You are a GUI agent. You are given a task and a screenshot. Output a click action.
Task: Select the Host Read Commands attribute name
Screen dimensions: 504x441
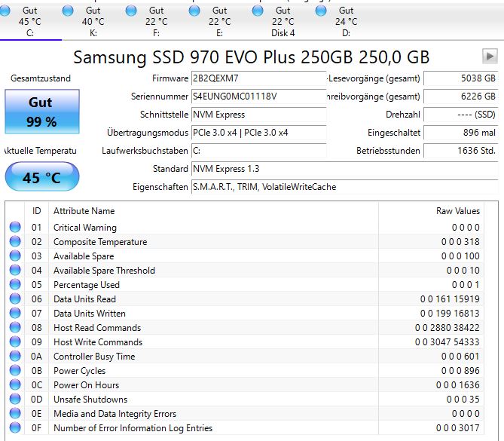tap(97, 328)
